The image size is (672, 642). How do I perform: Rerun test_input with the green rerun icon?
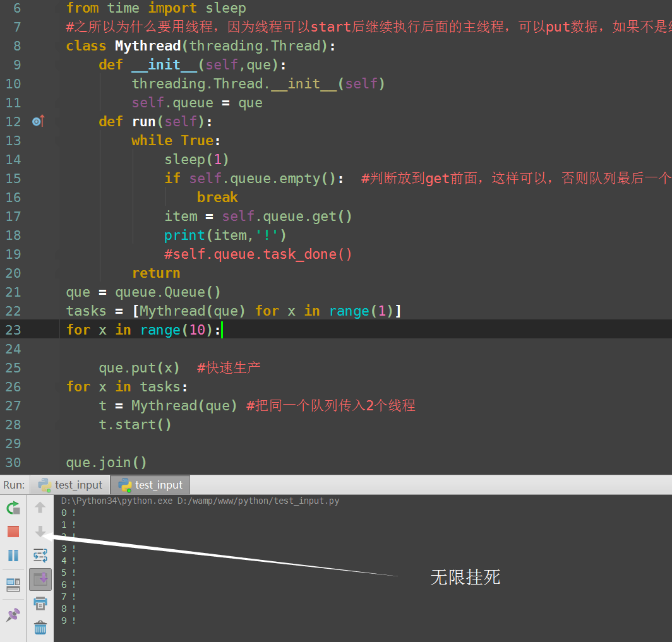(13, 508)
